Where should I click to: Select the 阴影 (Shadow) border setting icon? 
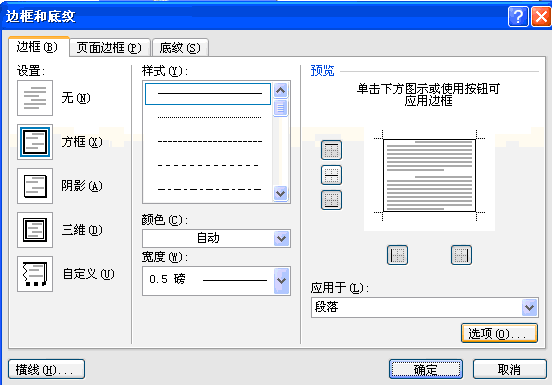click(35, 186)
